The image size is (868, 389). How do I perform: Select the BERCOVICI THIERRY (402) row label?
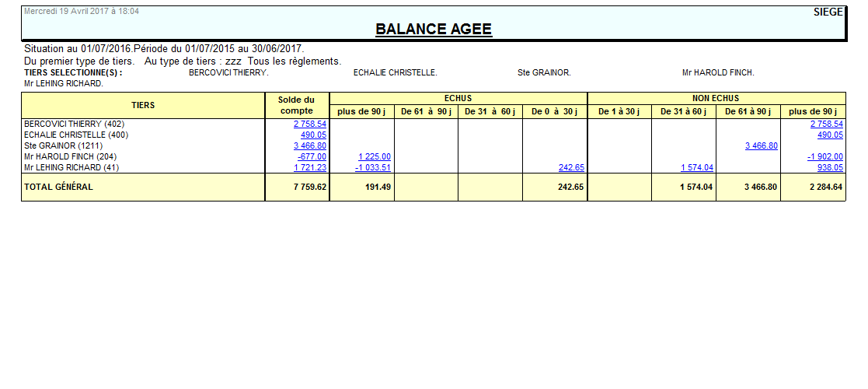[x=75, y=124]
